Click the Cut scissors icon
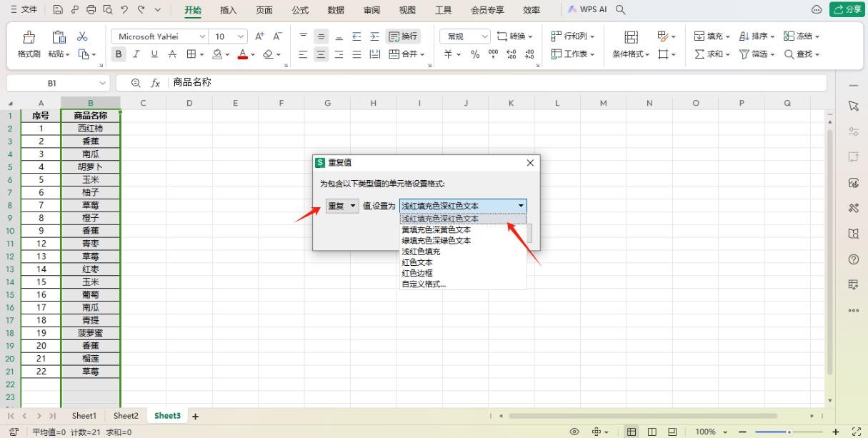The width and height of the screenshot is (868, 438). coord(82,36)
